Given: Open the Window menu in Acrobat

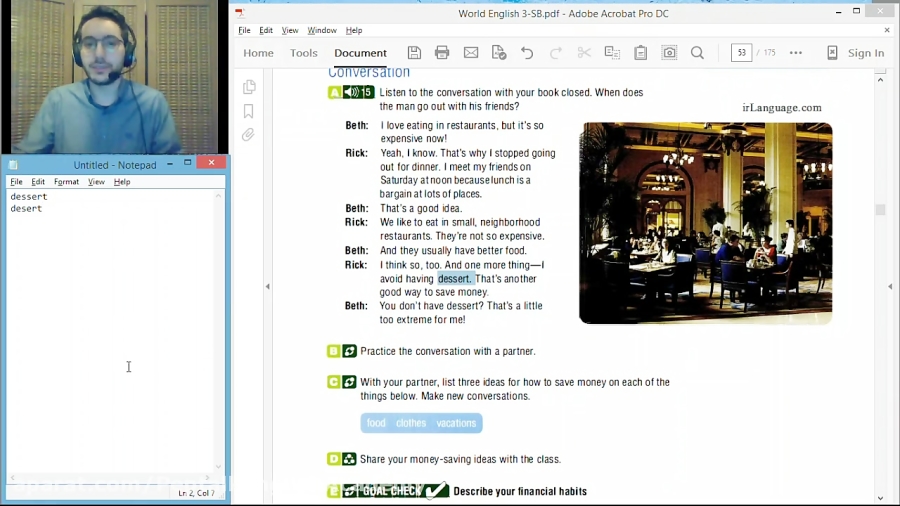Looking at the screenshot, I should pos(322,30).
